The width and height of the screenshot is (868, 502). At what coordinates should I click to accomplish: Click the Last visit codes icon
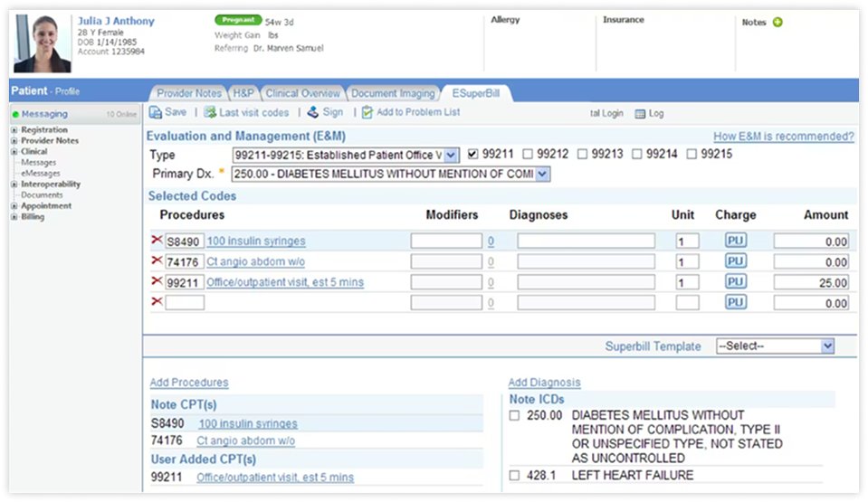click(x=210, y=112)
